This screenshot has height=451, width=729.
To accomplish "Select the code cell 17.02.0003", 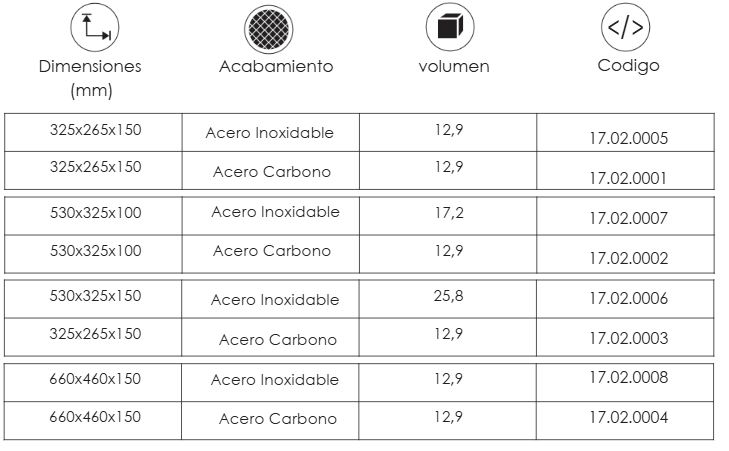I will [628, 338].
